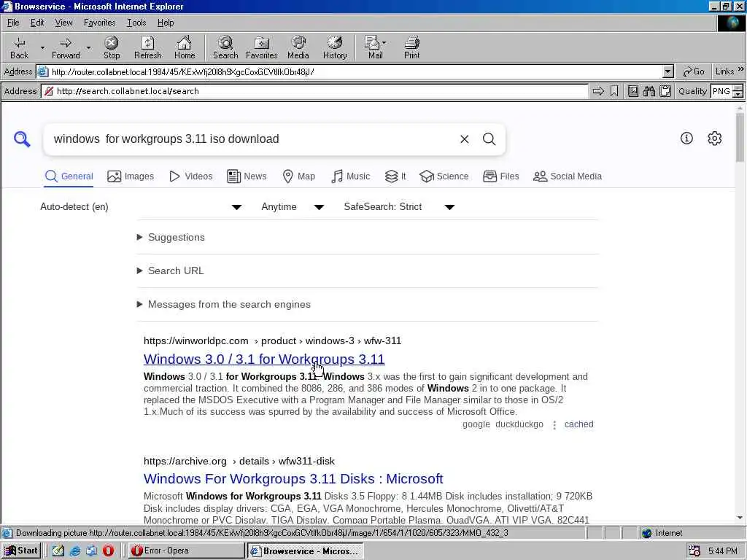Open search preferences gear icon
Screen dimensions: 747x560
pyautogui.click(x=715, y=138)
